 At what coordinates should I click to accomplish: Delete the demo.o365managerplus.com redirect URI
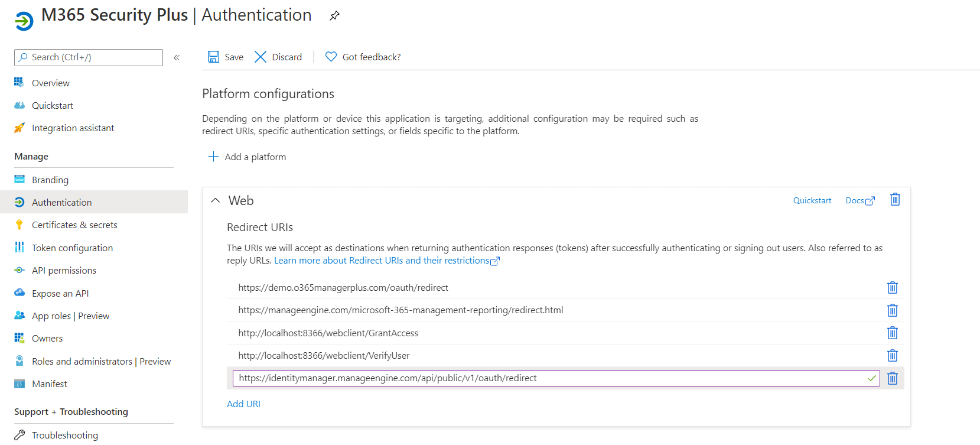click(892, 288)
